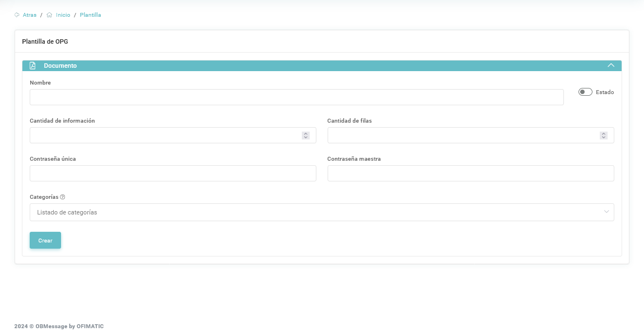
Task: Click the Cantidad de filas stepper arrows
Action: pos(604,136)
